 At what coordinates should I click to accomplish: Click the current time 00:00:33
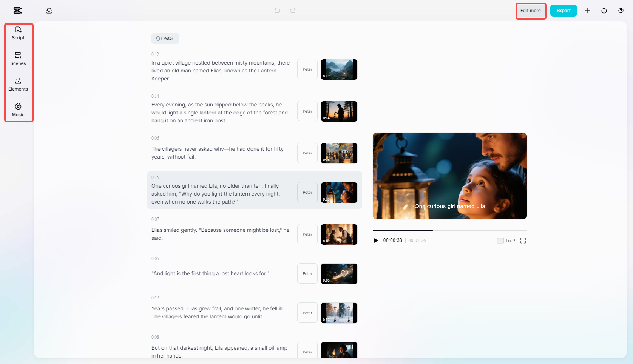(392, 241)
